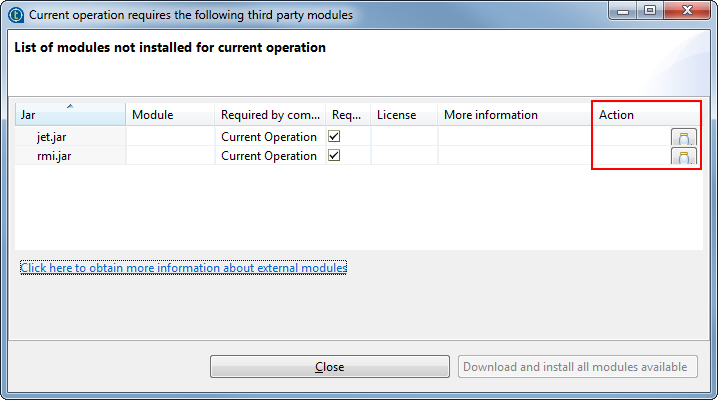
Task: Click the Module column header
Action: click(x=169, y=115)
